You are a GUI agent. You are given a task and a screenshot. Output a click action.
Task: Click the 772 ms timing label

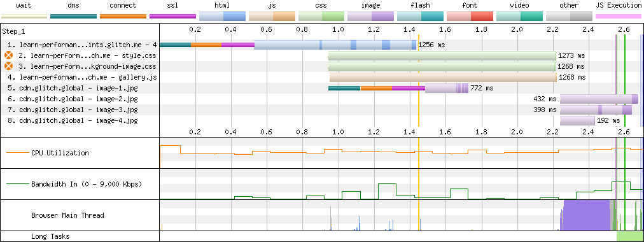click(482, 88)
